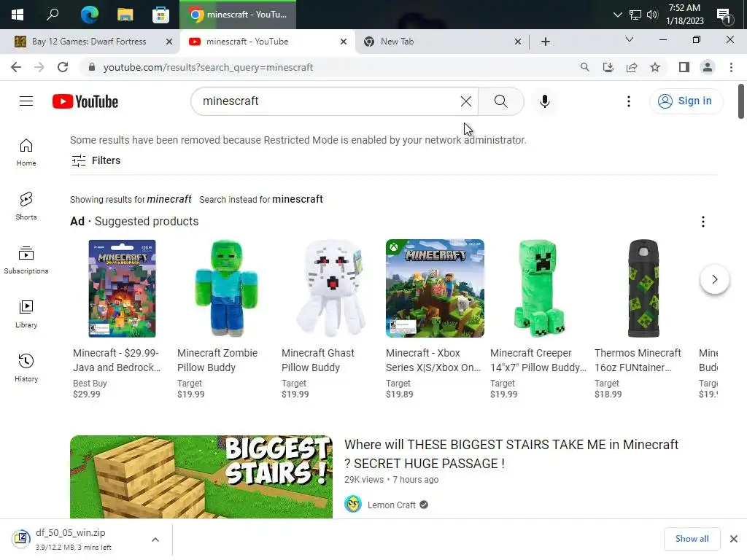This screenshot has width=747, height=560.
Task: Open History in the sidebar
Action: tap(26, 367)
